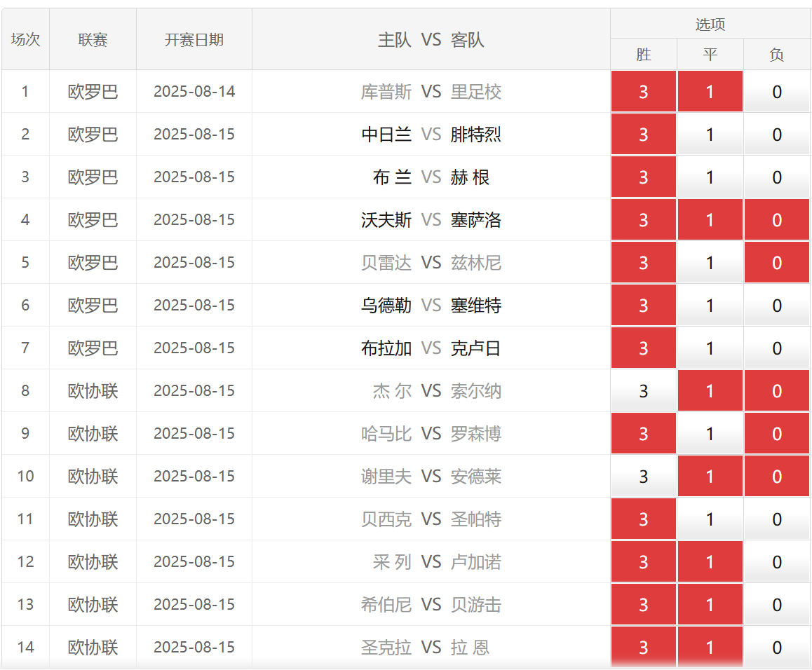Toggle win option 3 for 沃夫斯 VS 塞萨洛
This screenshot has height=670, width=812.
tap(643, 220)
